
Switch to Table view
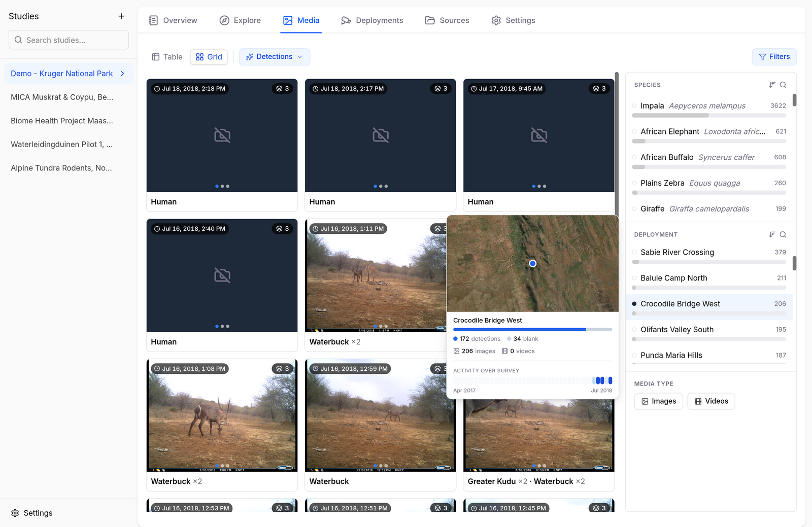coord(167,57)
